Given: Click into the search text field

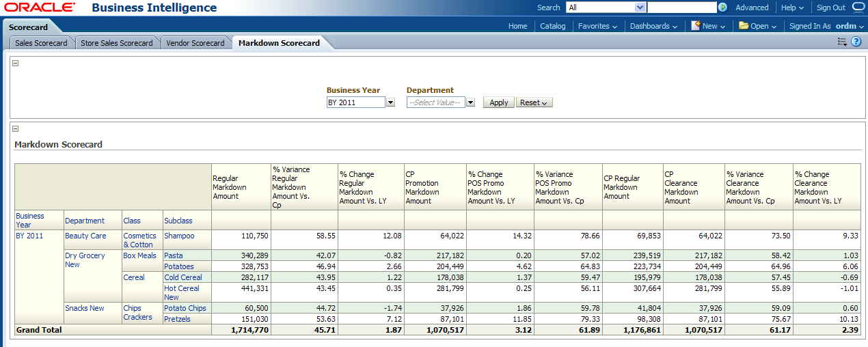Looking at the screenshot, I should pyautogui.click(x=681, y=8).
